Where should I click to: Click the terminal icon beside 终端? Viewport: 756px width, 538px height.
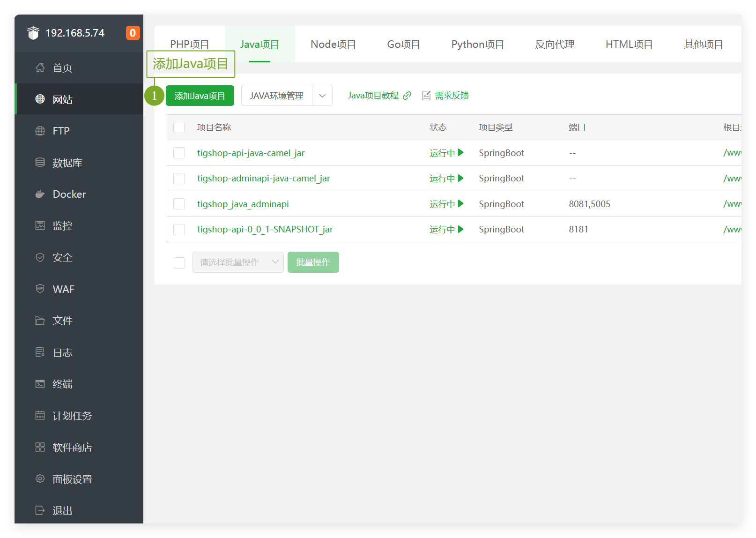point(40,384)
